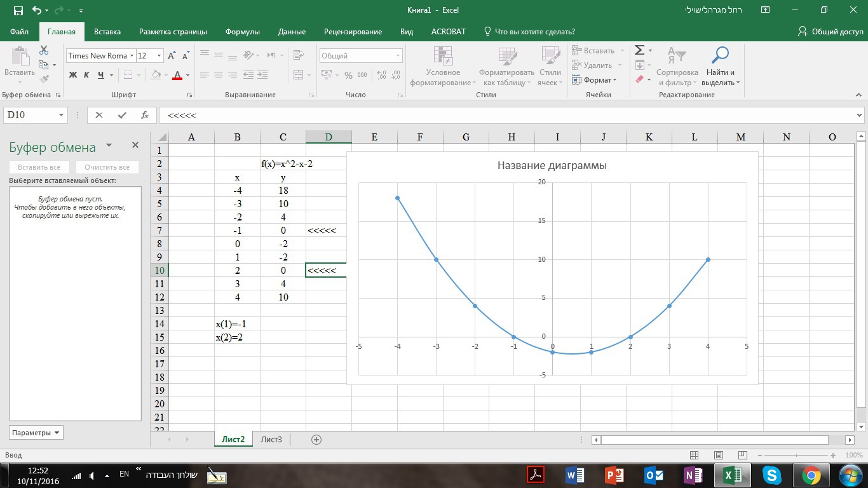Image resolution: width=868 pixels, height=488 pixels.
Task: Click the Формат cells button
Action: 594,80
